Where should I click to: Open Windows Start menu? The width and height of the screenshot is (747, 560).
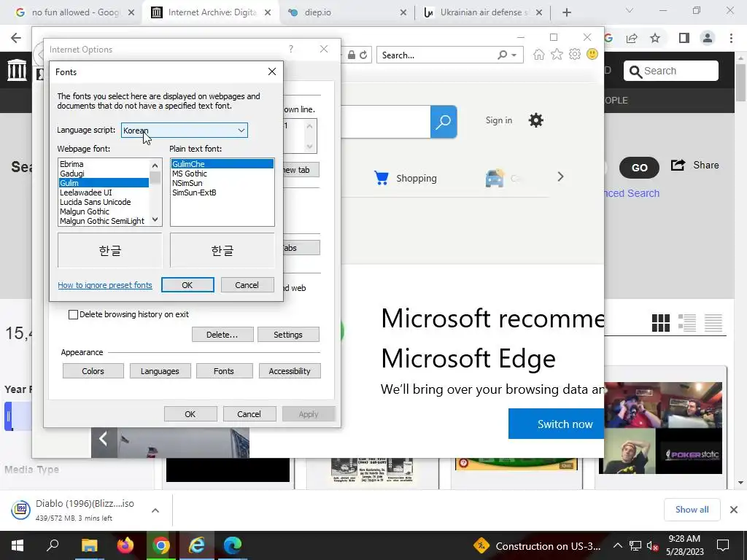click(x=18, y=545)
